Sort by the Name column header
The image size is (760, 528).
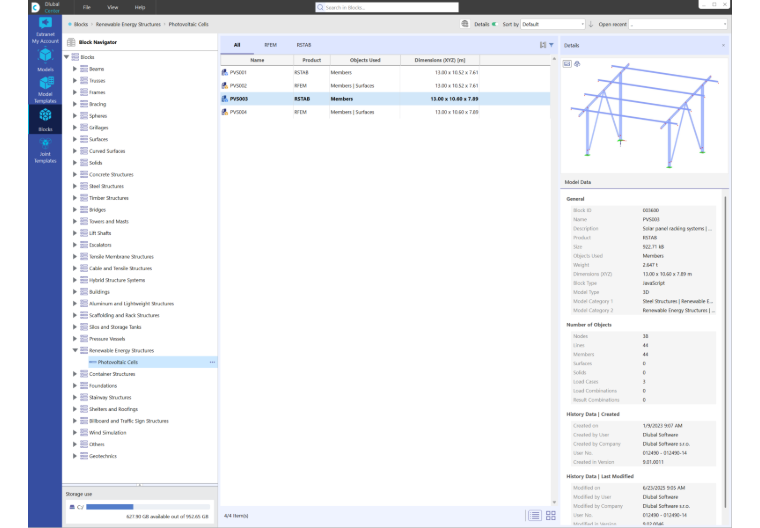point(257,60)
